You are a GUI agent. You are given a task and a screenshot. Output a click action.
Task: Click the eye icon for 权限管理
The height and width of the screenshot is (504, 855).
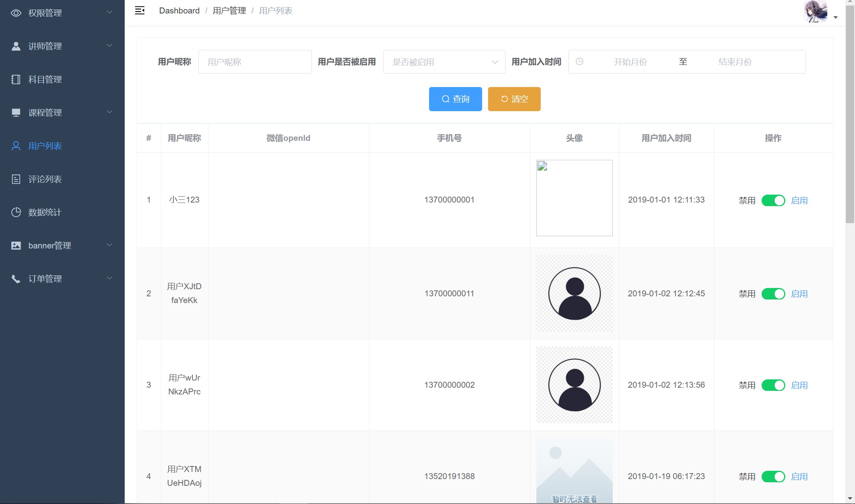coord(16,13)
